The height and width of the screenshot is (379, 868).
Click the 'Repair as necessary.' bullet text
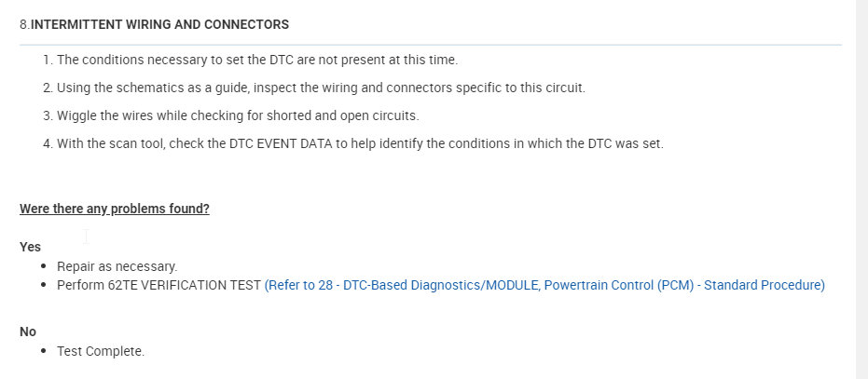click(117, 266)
